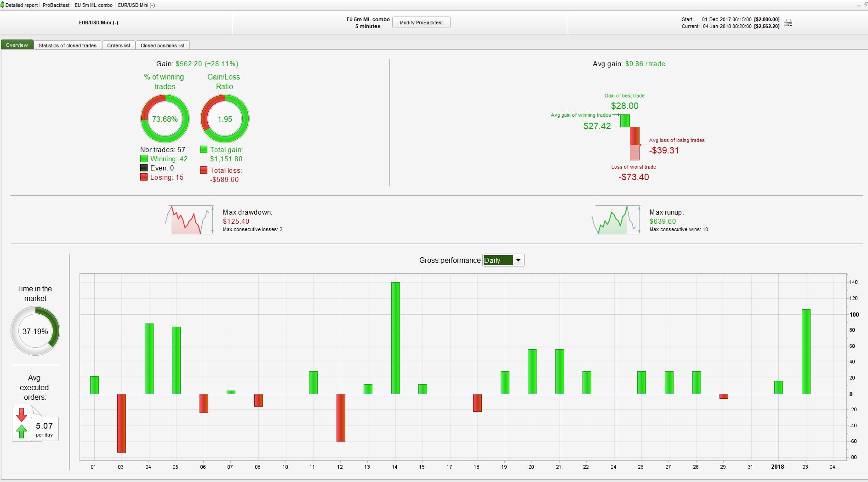Click the Time in the market gauge
868x482 pixels.
point(35,331)
